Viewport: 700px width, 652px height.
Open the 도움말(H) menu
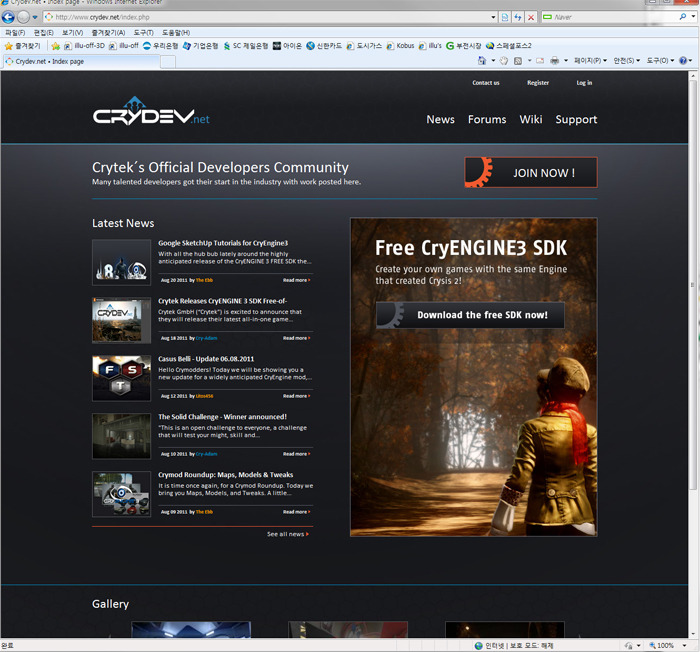[176, 33]
